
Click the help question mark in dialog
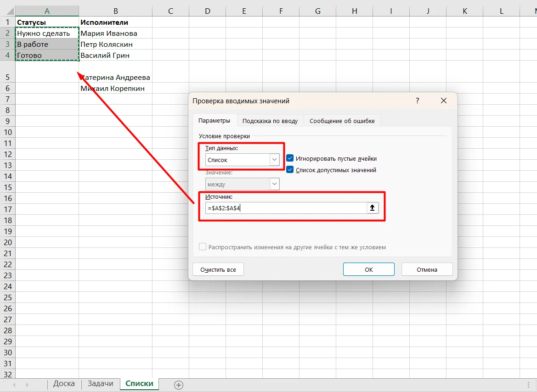[x=417, y=101]
